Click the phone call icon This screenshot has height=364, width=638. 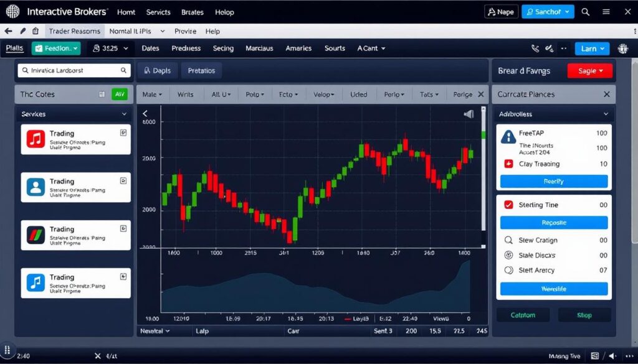[x=535, y=49]
